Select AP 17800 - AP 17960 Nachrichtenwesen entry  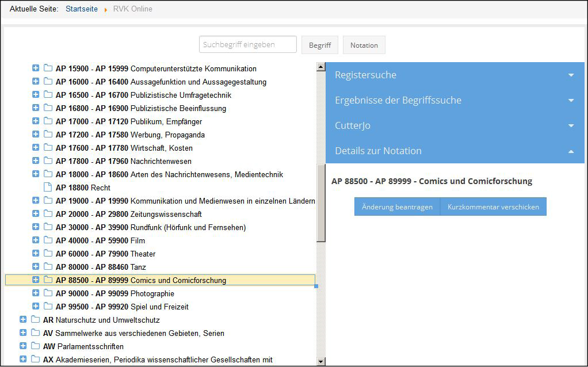coord(123,161)
